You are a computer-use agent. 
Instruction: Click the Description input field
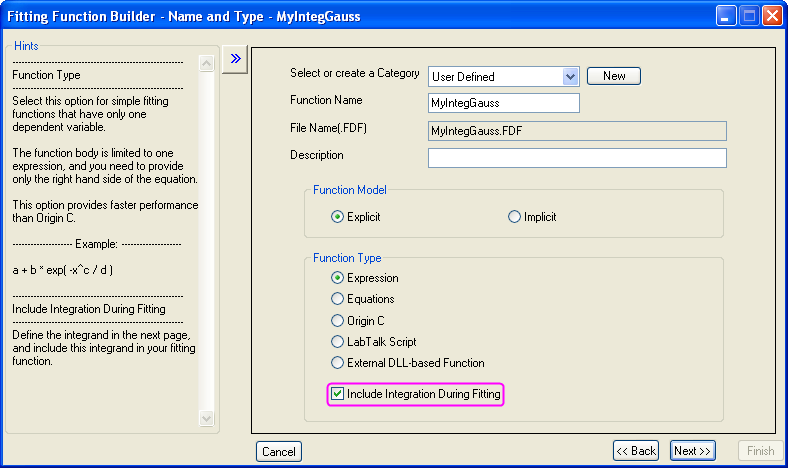click(576, 158)
